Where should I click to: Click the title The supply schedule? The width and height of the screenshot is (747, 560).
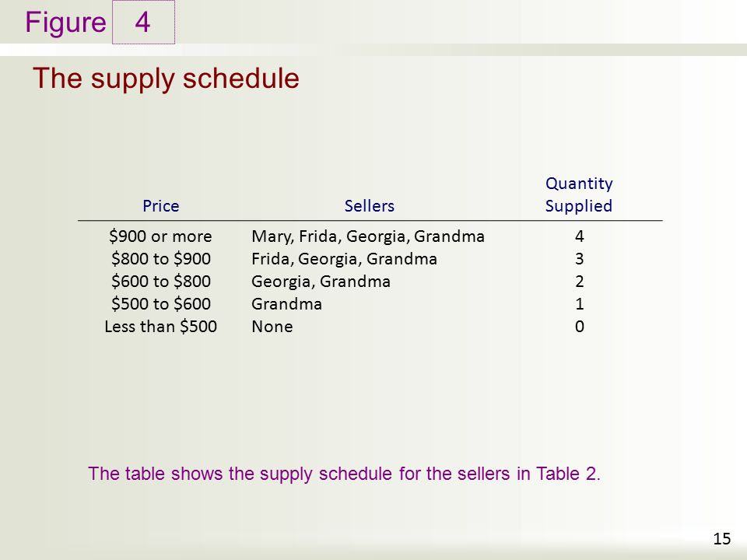tap(166, 79)
